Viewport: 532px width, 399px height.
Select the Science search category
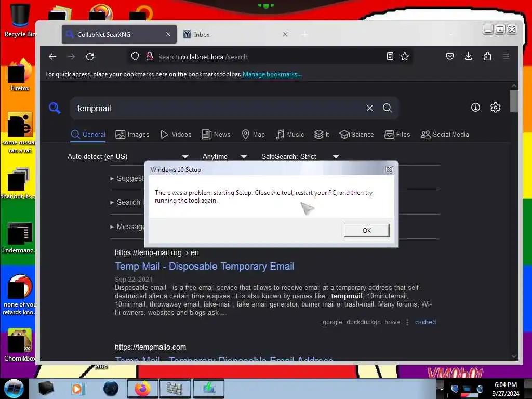coord(356,135)
